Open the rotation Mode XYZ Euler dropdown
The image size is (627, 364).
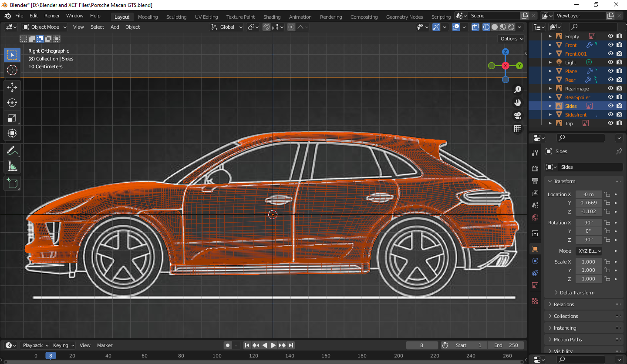[x=589, y=251]
